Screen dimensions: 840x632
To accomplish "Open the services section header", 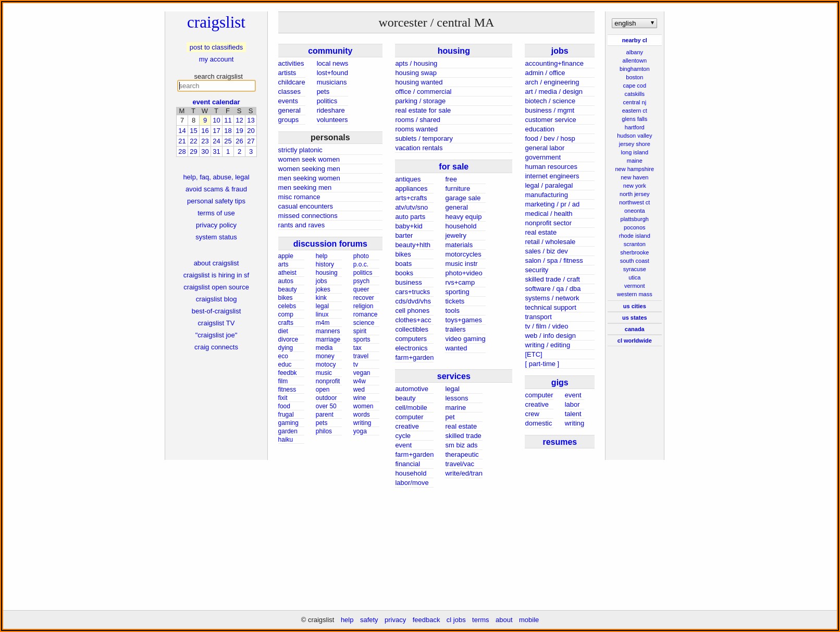I will (453, 376).
